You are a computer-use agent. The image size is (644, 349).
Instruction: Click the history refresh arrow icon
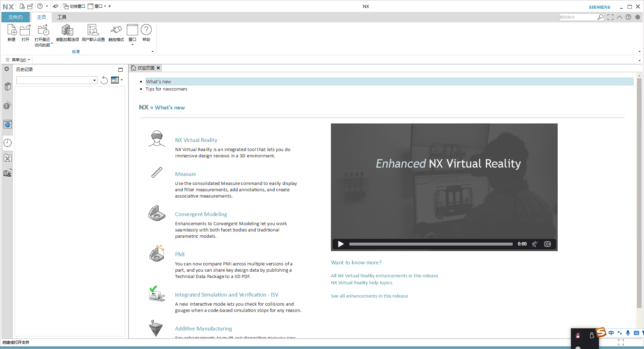(x=104, y=80)
